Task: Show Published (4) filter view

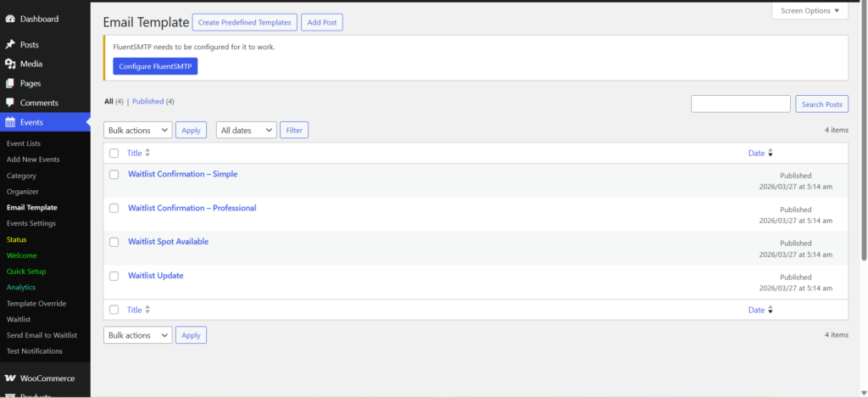Action: (153, 102)
